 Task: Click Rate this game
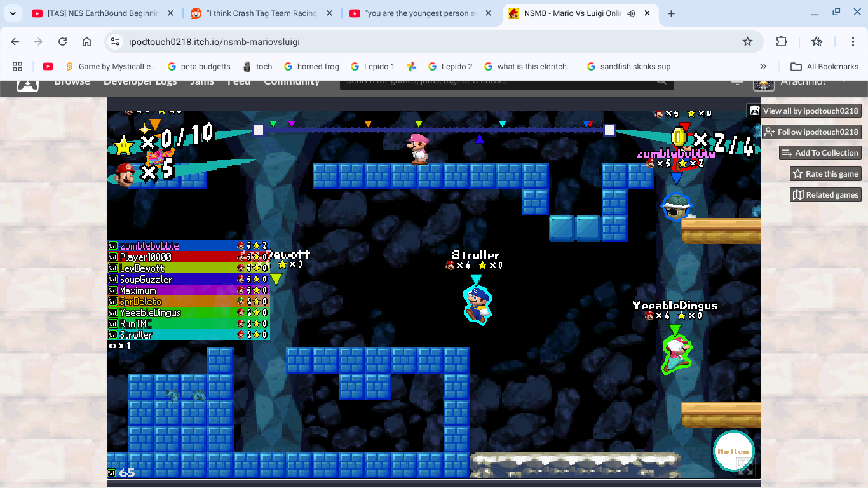coord(825,173)
